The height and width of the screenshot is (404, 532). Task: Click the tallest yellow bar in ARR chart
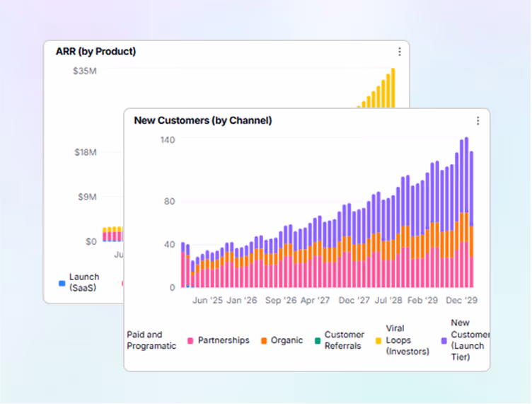coord(393,88)
